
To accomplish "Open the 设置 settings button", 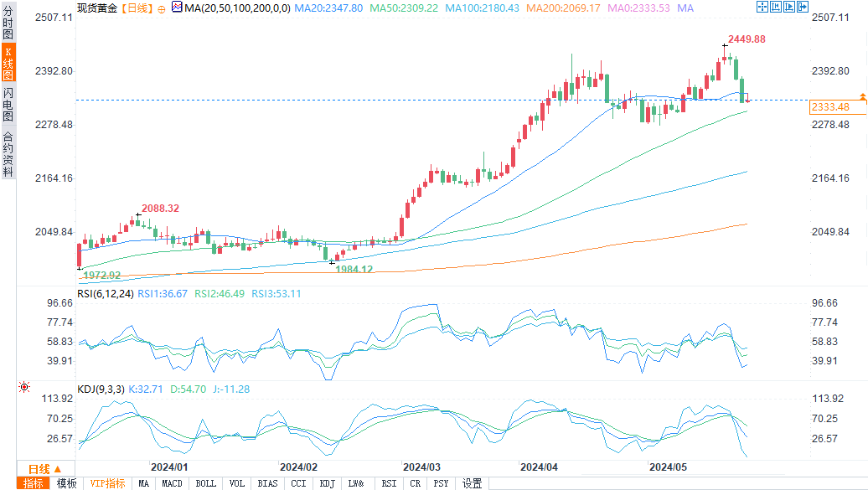I will pos(473,483).
